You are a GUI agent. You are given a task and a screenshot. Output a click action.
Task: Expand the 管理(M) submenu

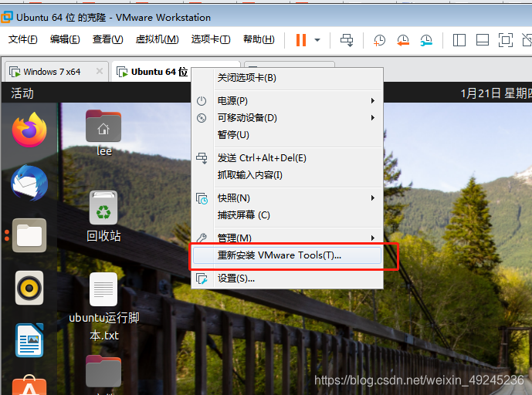click(287, 238)
